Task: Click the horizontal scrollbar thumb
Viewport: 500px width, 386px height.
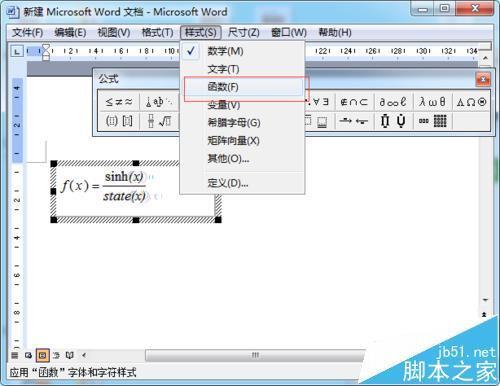Action: click(255, 355)
